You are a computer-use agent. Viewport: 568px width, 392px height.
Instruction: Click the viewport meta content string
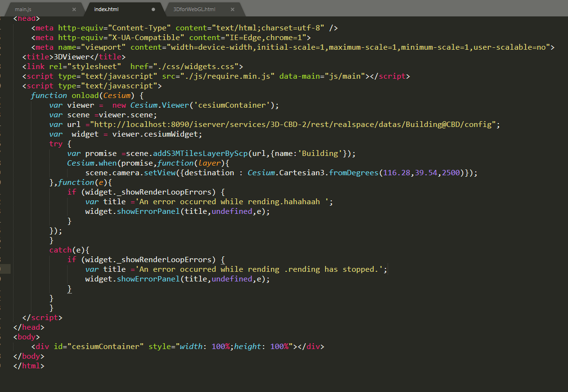click(358, 47)
